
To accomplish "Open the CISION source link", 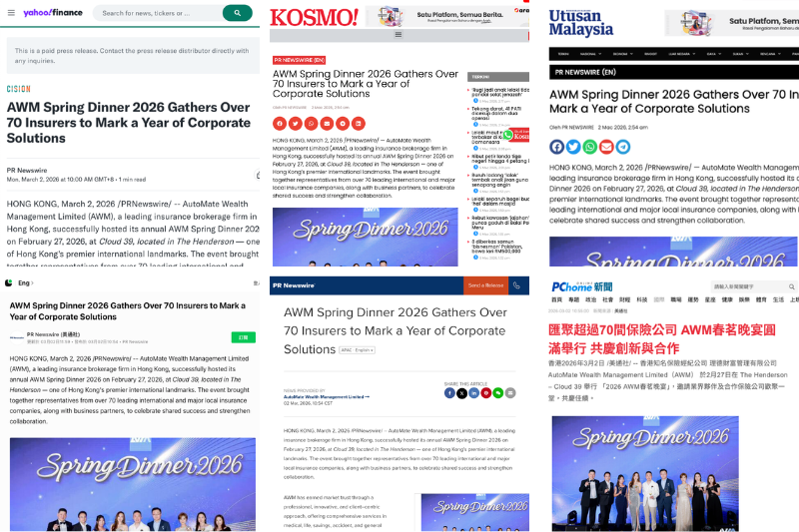I will point(18,89).
